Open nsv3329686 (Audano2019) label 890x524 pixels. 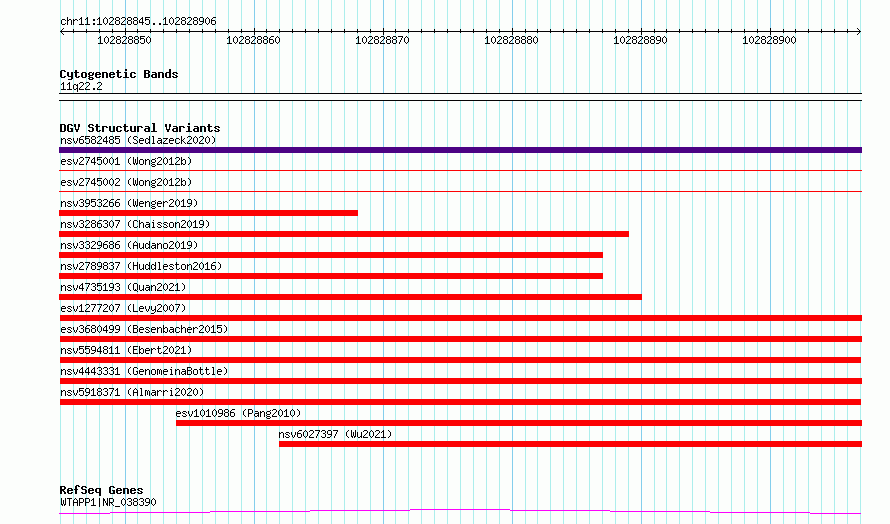click(x=129, y=245)
